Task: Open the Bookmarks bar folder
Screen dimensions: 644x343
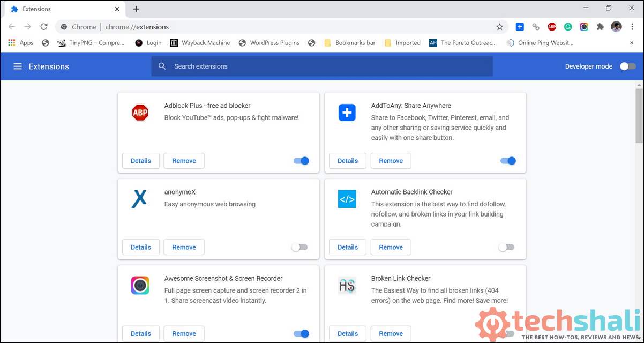Action: click(x=350, y=43)
